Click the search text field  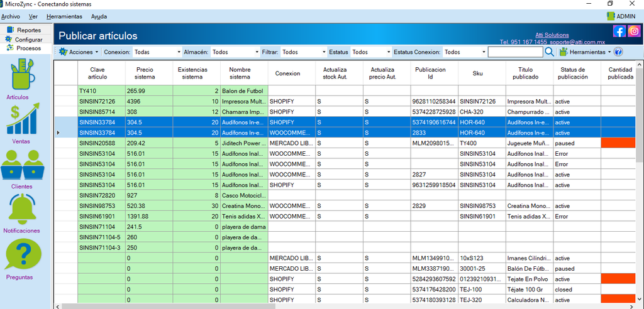516,52
